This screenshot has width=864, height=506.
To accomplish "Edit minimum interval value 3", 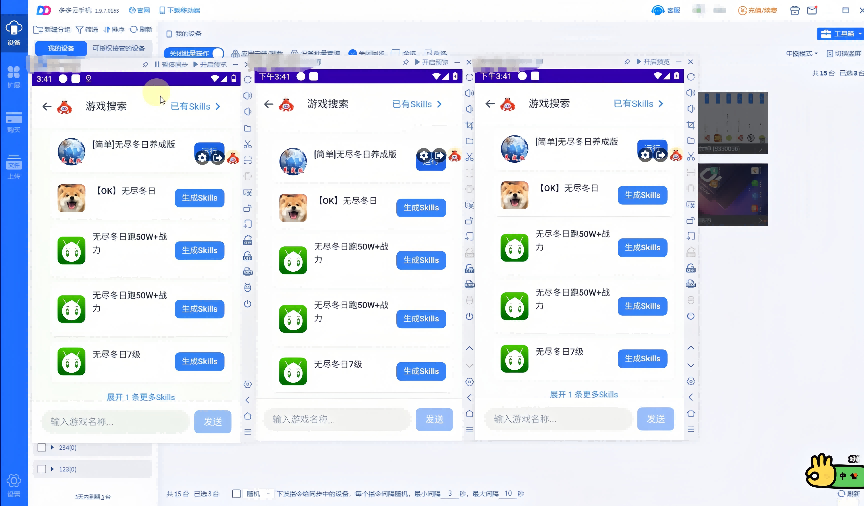I will click(x=450, y=494).
